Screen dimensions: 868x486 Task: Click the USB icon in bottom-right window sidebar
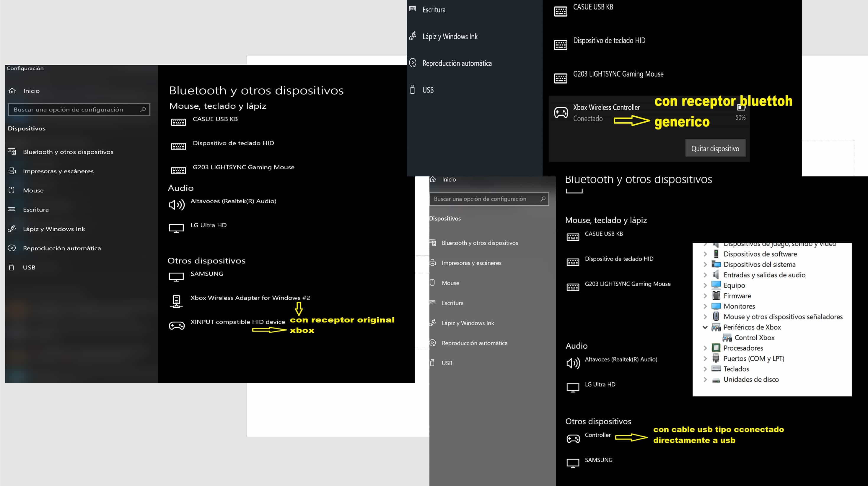pos(432,363)
